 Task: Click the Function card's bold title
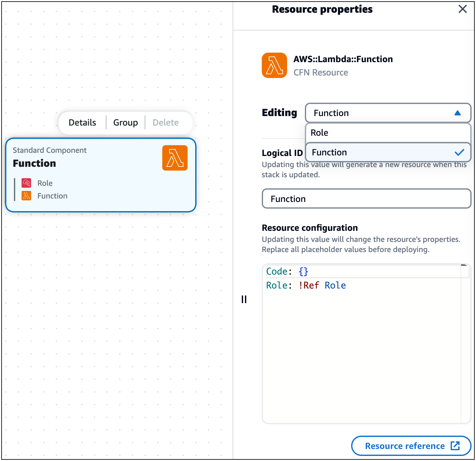point(35,163)
